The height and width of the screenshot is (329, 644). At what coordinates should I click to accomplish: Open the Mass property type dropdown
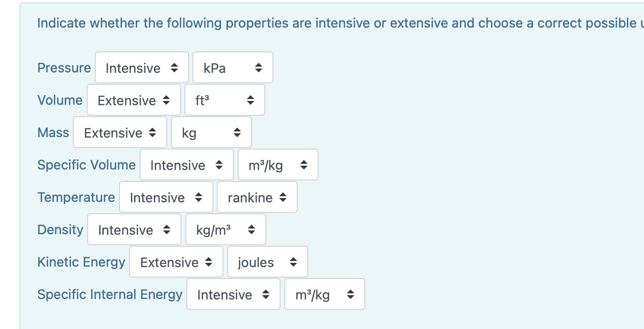coord(120,132)
